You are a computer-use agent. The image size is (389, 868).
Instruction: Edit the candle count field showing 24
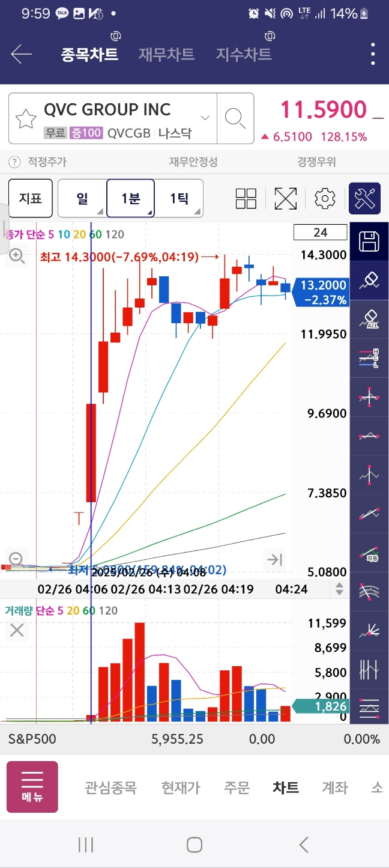(x=321, y=232)
